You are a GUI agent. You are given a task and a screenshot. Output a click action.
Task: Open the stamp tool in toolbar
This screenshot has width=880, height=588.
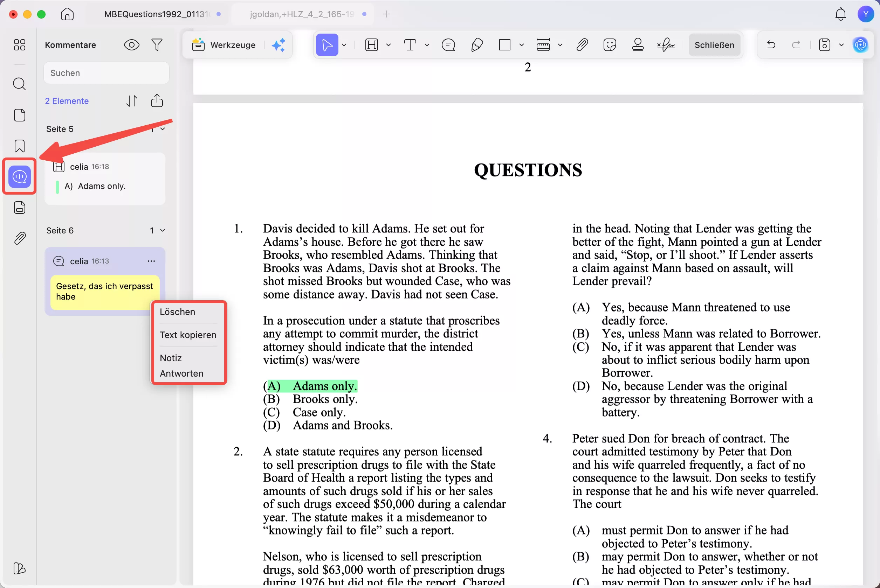pyautogui.click(x=638, y=45)
